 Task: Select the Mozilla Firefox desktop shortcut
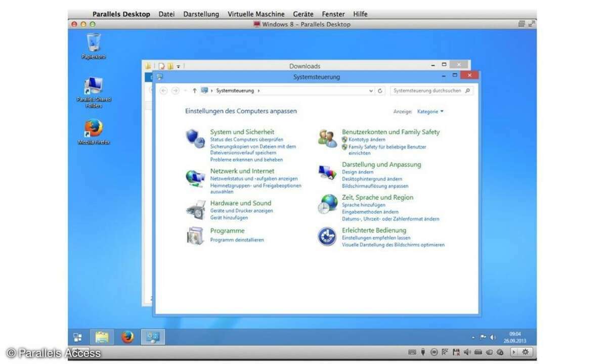tap(94, 132)
